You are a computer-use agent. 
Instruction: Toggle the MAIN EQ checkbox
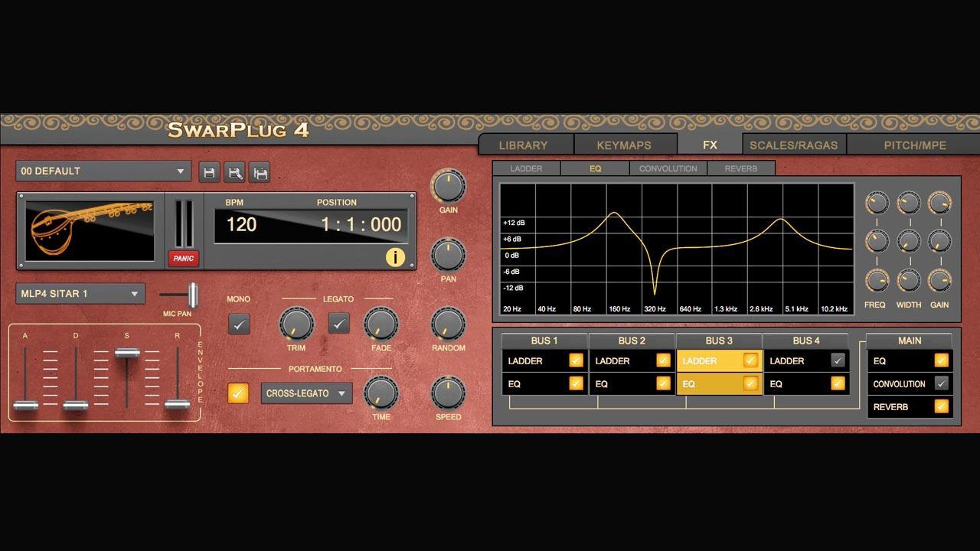click(x=942, y=360)
